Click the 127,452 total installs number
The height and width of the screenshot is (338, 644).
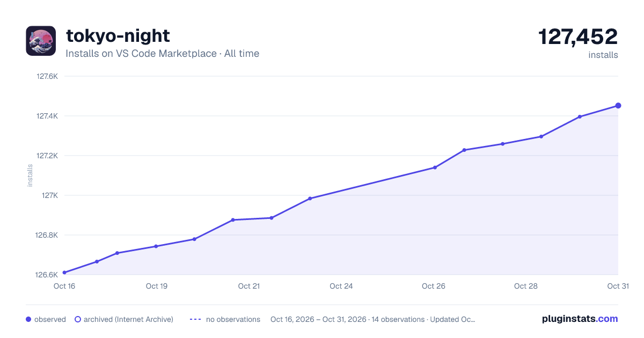tap(578, 37)
